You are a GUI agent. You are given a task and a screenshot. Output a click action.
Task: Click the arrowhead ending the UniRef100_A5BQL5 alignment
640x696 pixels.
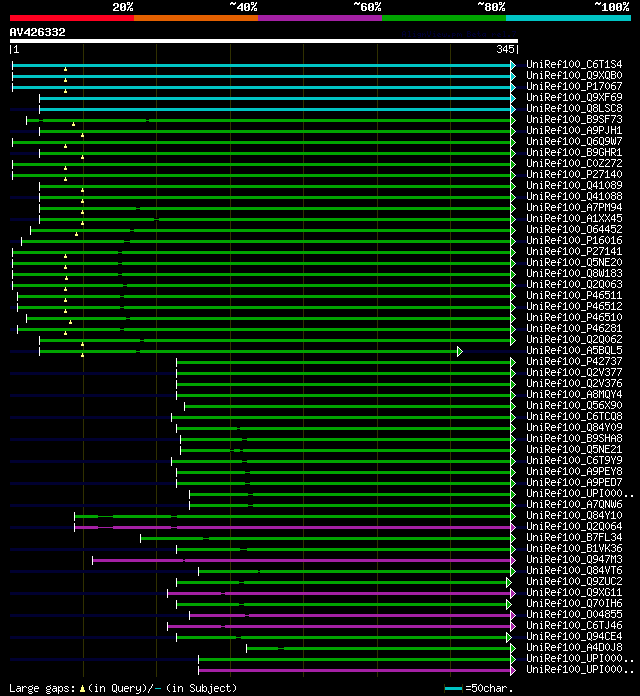click(x=460, y=352)
